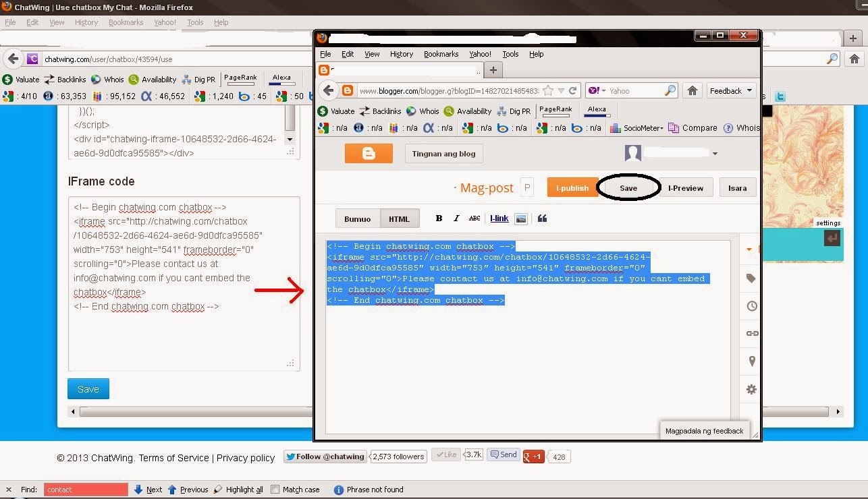868x499 pixels.
Task: Open Terms of Service link
Action: 173,458
